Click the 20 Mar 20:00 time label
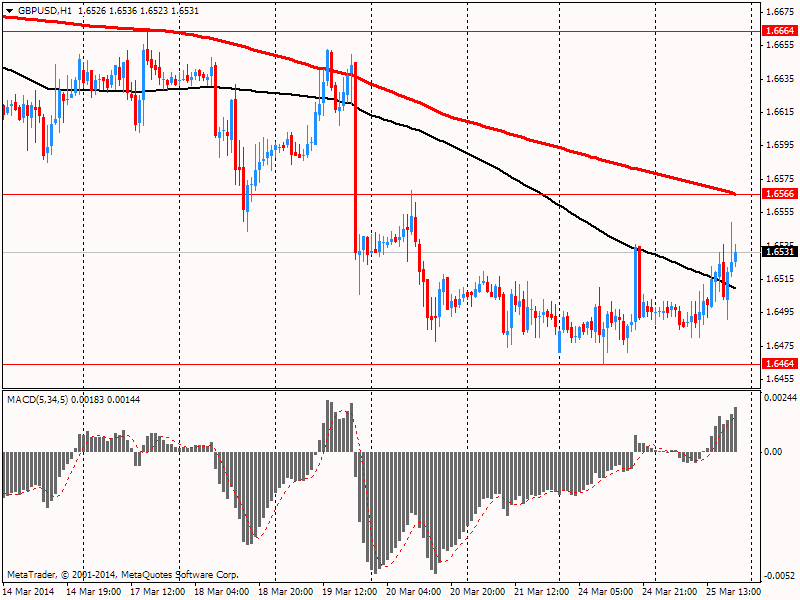 [x=478, y=591]
